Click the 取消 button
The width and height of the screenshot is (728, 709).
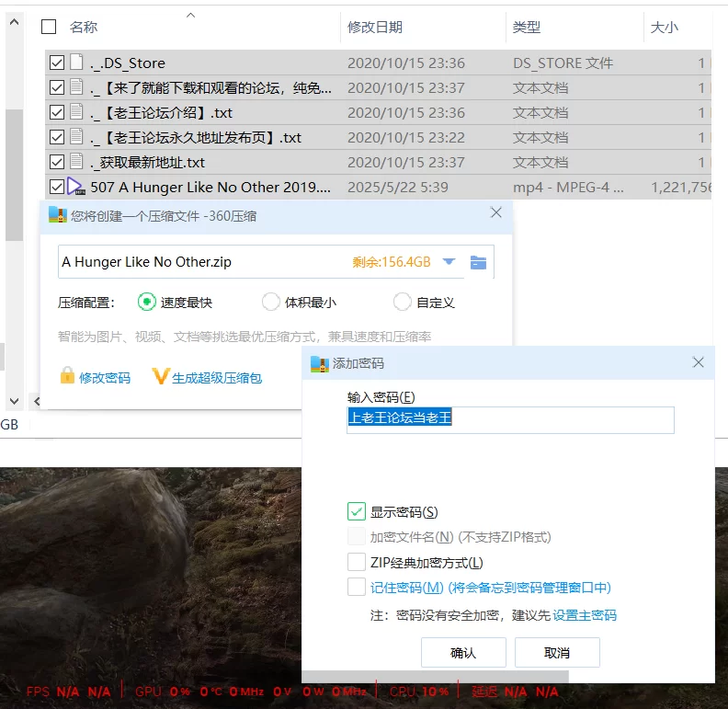pos(557,652)
